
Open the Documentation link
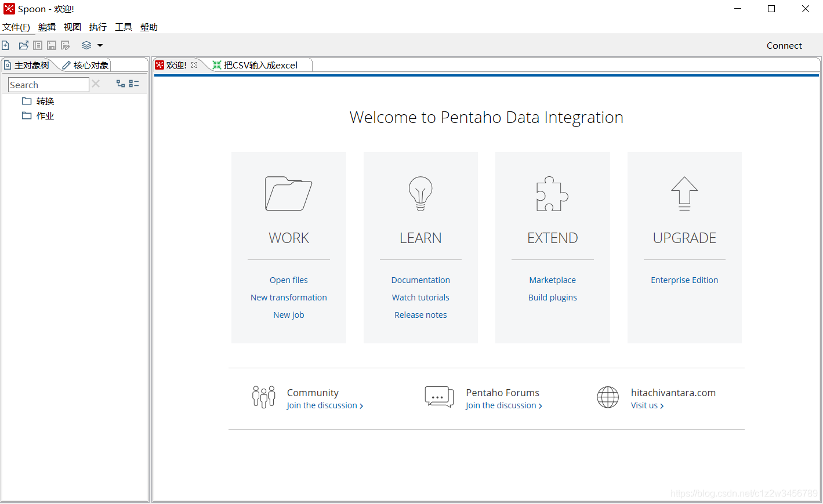tap(420, 280)
